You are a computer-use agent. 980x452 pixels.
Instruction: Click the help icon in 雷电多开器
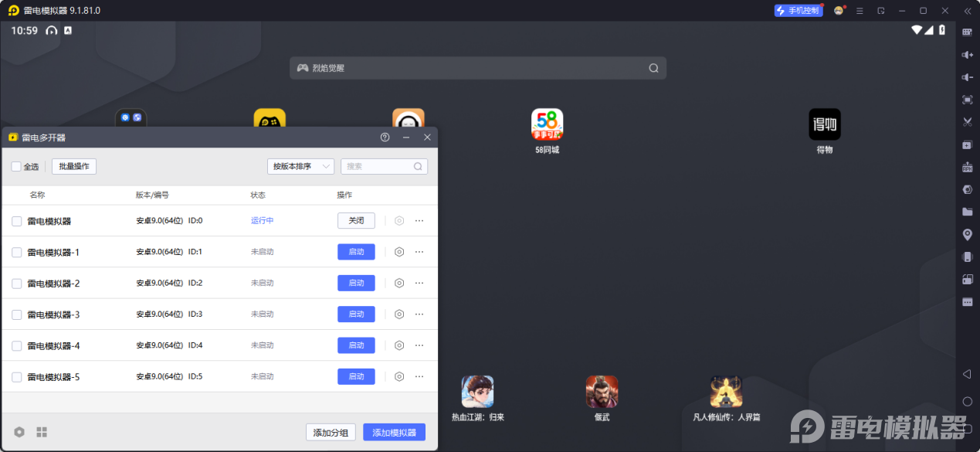click(x=385, y=137)
